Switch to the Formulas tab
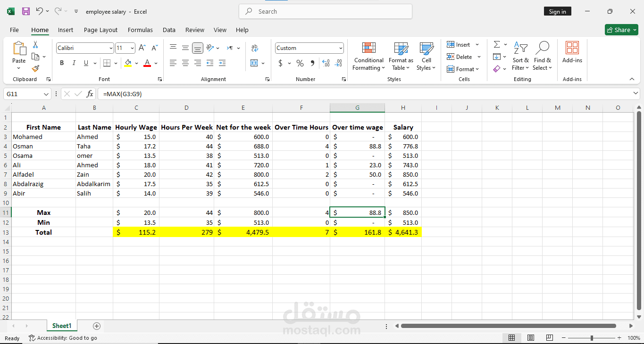This screenshot has height=344, width=644. pos(140,30)
